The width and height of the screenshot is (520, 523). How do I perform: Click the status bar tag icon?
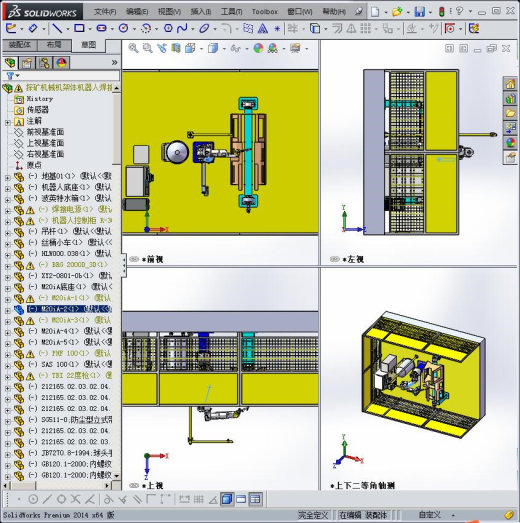pyautogui.click(x=509, y=515)
